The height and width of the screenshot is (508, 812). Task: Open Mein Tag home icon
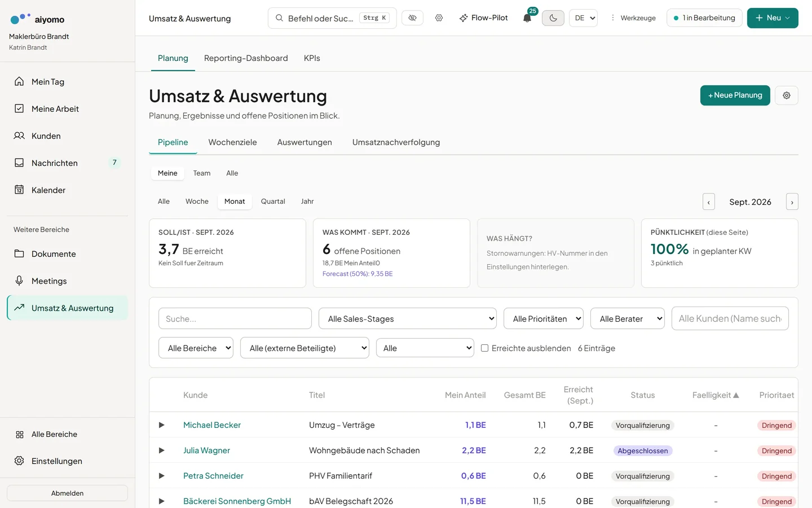[x=19, y=81]
